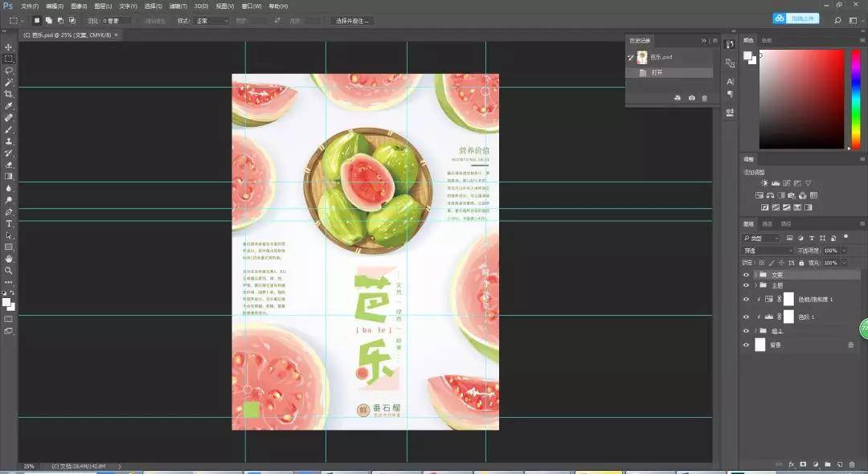Hide the 色阶 1 adjustment layer

(746, 317)
